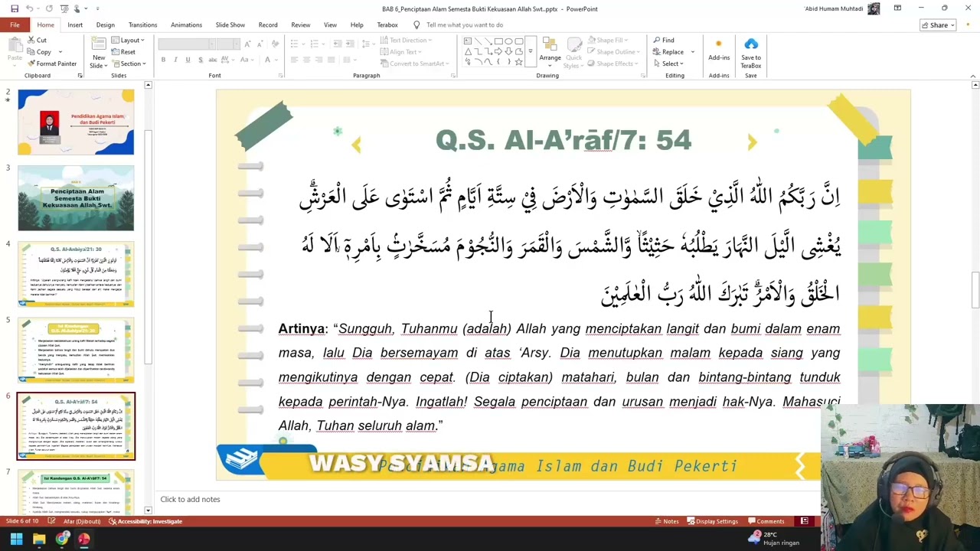Open the File tab
This screenshot has width=980, height=551.
click(15, 24)
